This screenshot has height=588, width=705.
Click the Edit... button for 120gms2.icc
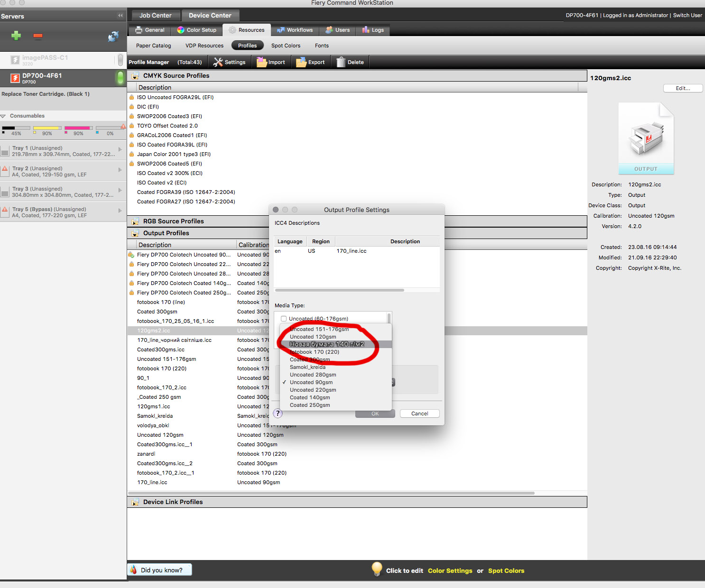[x=683, y=88]
